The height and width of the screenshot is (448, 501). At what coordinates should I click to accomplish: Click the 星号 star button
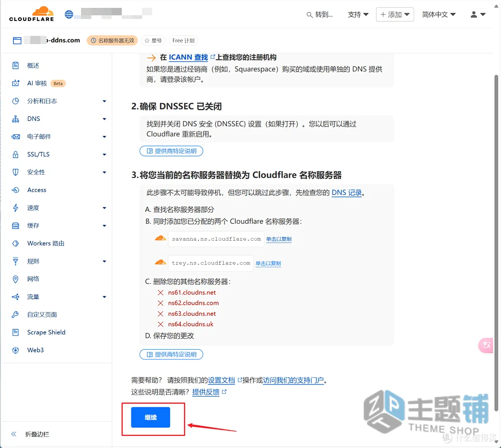pyautogui.click(x=154, y=41)
